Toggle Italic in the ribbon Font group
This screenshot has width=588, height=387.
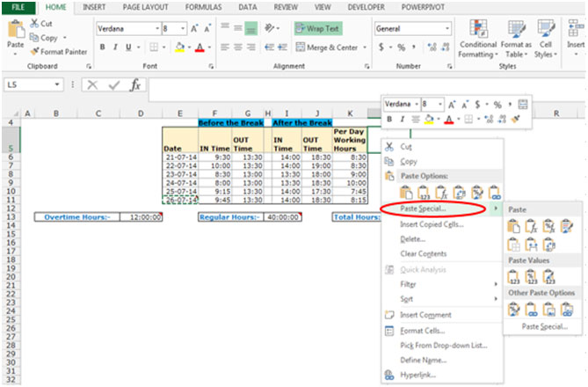point(115,47)
